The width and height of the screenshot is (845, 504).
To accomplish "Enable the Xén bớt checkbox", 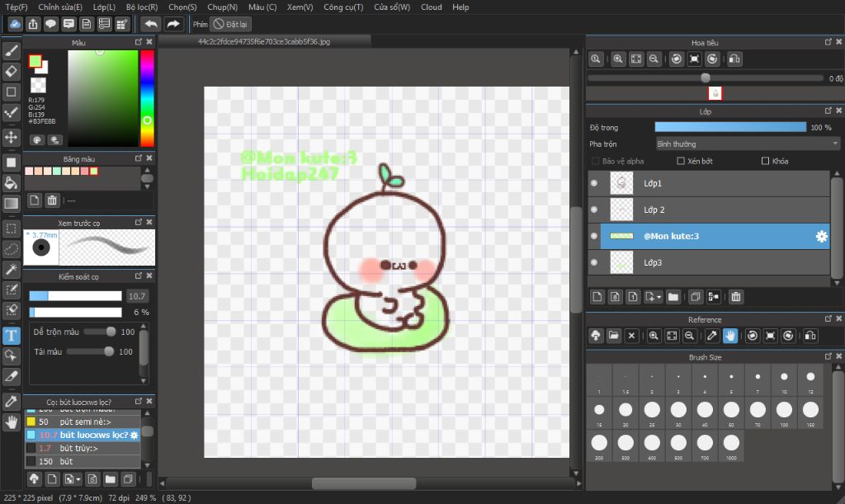I will click(x=681, y=161).
